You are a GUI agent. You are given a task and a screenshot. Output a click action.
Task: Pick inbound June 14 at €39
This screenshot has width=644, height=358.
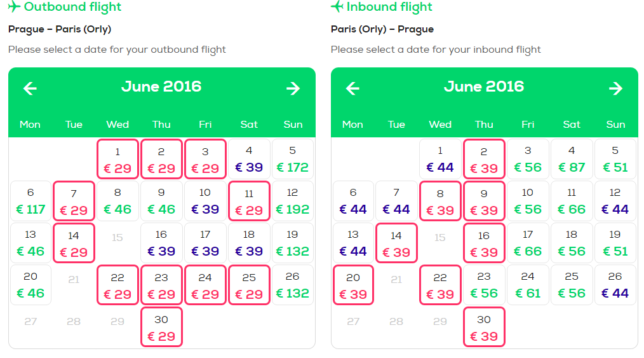tap(396, 243)
